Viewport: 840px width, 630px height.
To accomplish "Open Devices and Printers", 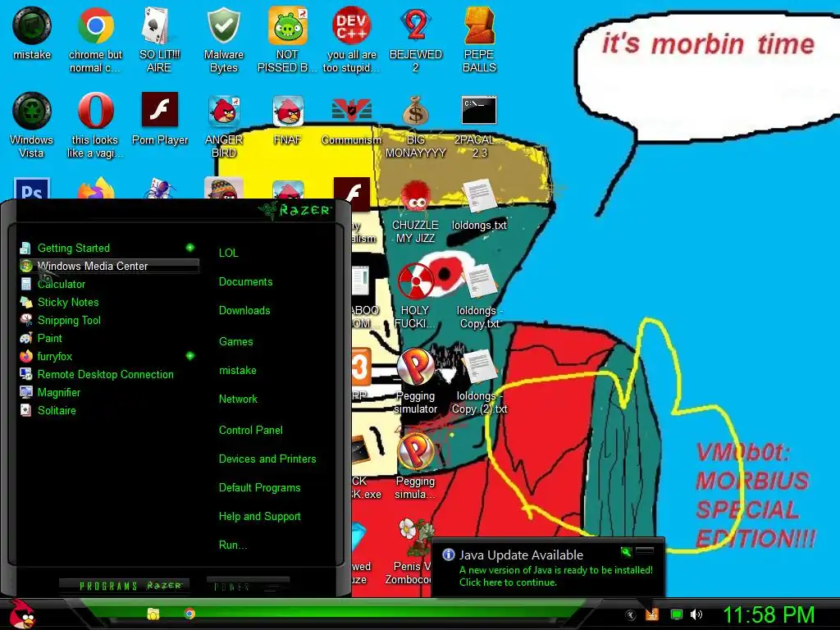I will click(x=267, y=459).
